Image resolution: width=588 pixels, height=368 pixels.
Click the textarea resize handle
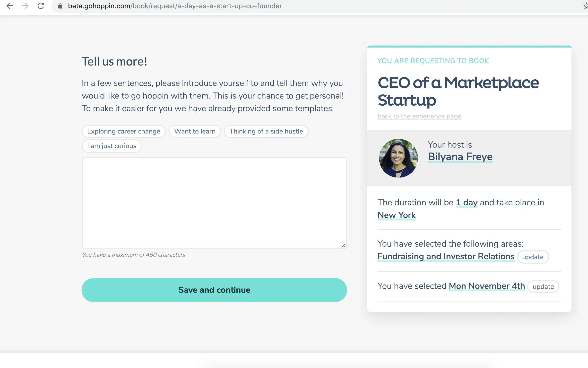point(344,245)
